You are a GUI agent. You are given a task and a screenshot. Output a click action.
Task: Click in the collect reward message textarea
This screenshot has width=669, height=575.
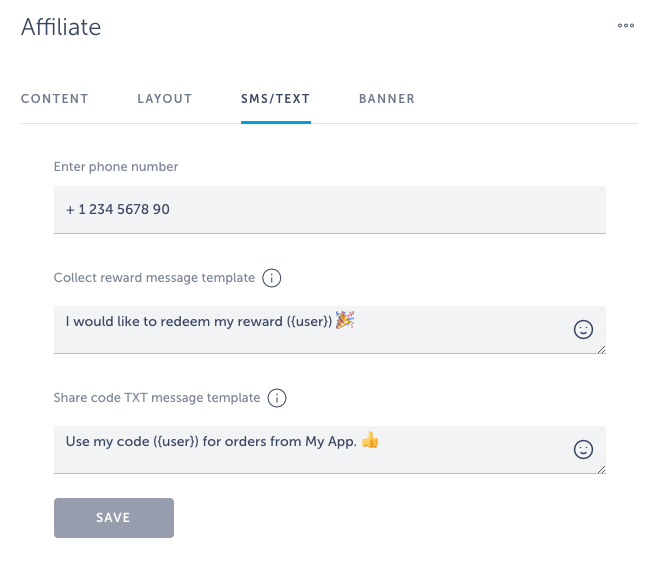[x=330, y=330]
